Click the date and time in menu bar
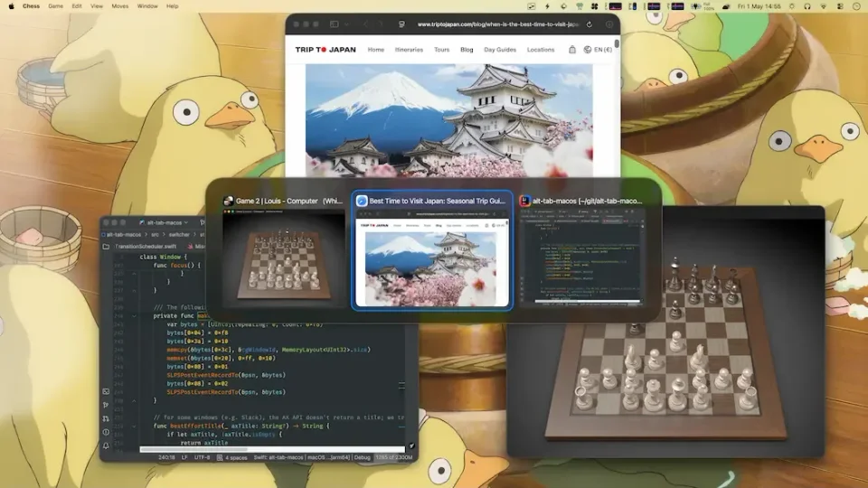This screenshot has height=488, width=868. tap(759, 6)
